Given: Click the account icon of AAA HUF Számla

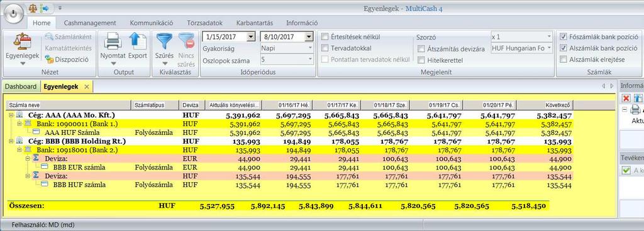Looking at the screenshot, I should (x=36, y=132).
